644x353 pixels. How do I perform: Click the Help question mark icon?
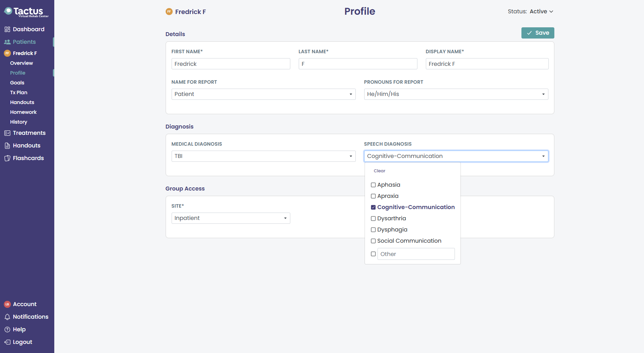(7, 330)
